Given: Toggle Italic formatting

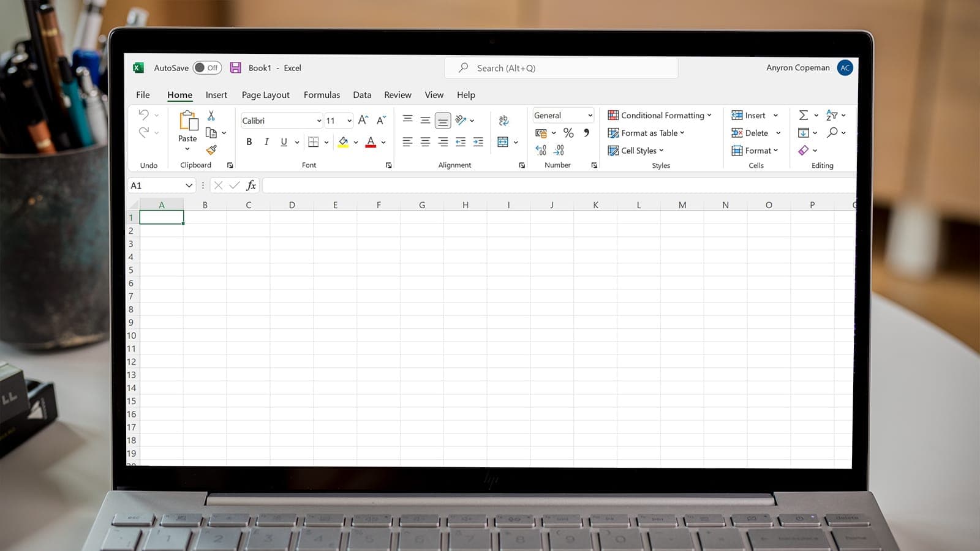Looking at the screenshot, I should (266, 142).
